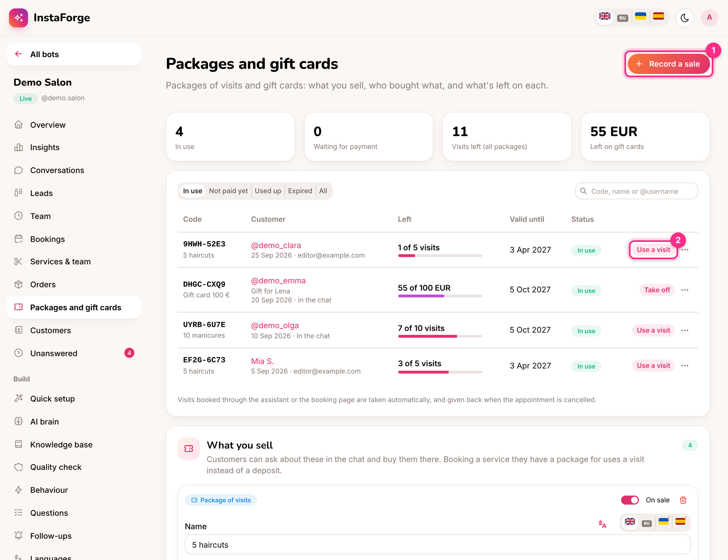Click the Orders box icon
728x560 pixels.
[x=18, y=284]
